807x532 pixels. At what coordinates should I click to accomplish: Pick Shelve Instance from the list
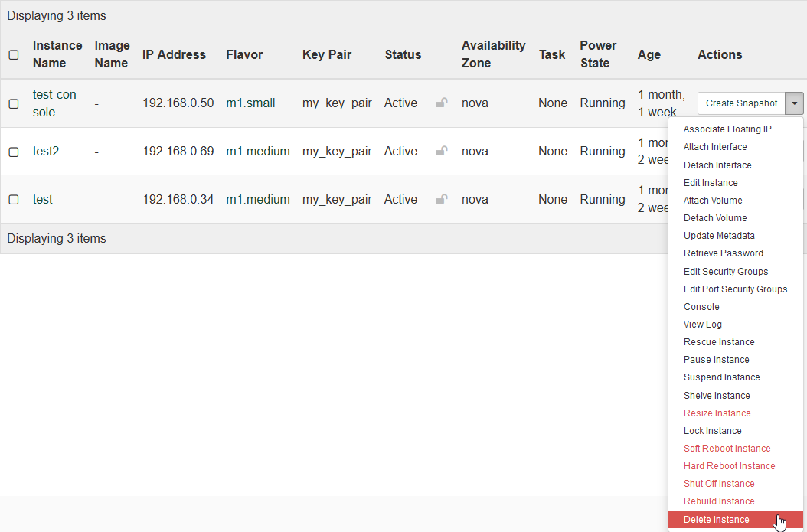click(x=717, y=396)
